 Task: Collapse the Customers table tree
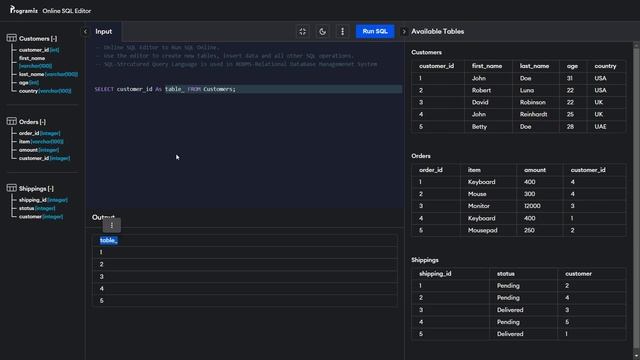point(54,39)
